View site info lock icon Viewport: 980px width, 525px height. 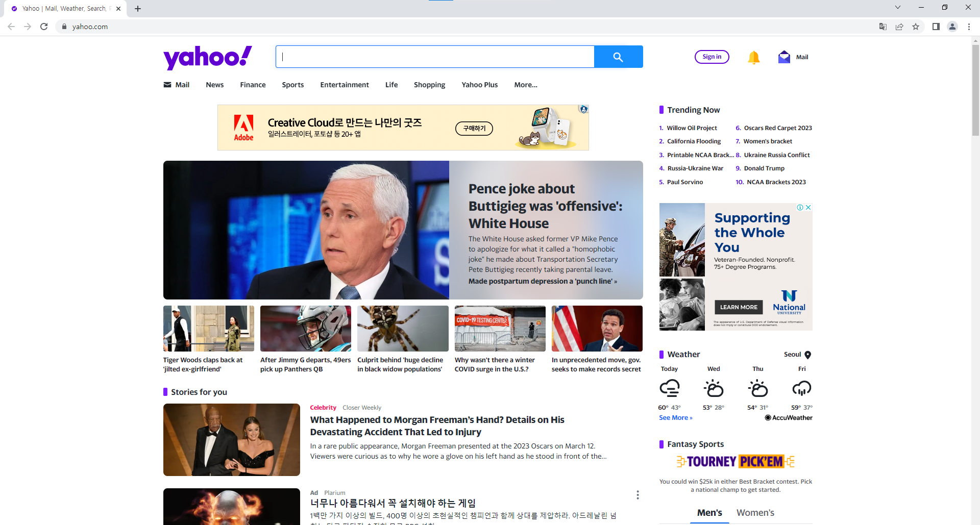(64, 27)
